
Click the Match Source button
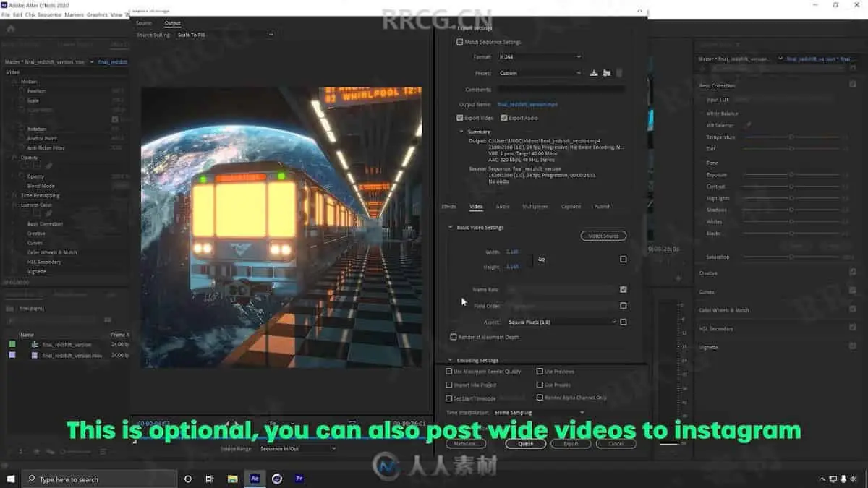click(603, 236)
